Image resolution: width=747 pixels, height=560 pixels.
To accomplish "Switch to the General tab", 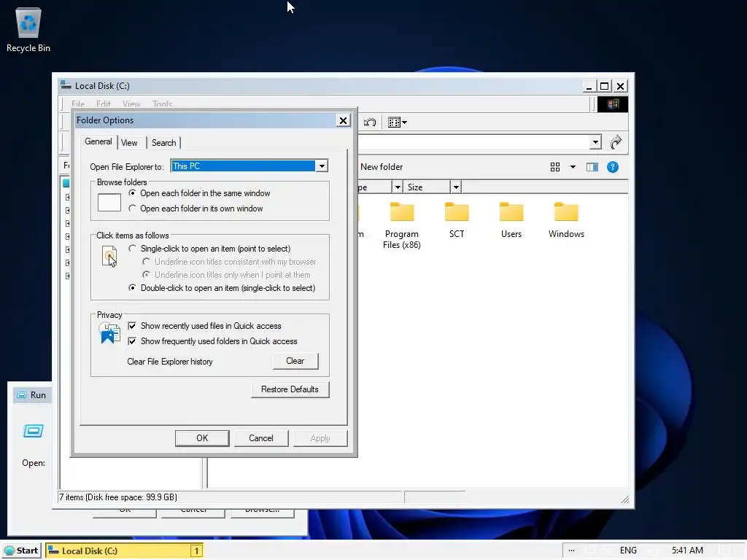I will (x=98, y=141).
